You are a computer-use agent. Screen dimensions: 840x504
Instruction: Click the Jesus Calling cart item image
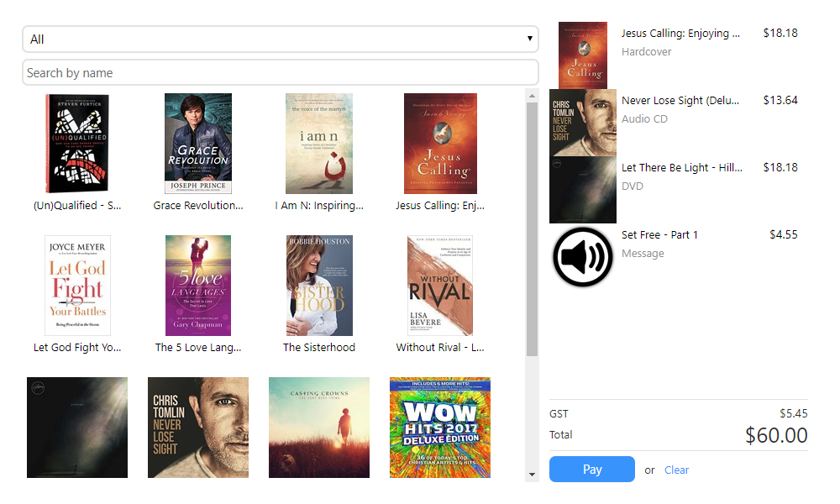[583, 55]
